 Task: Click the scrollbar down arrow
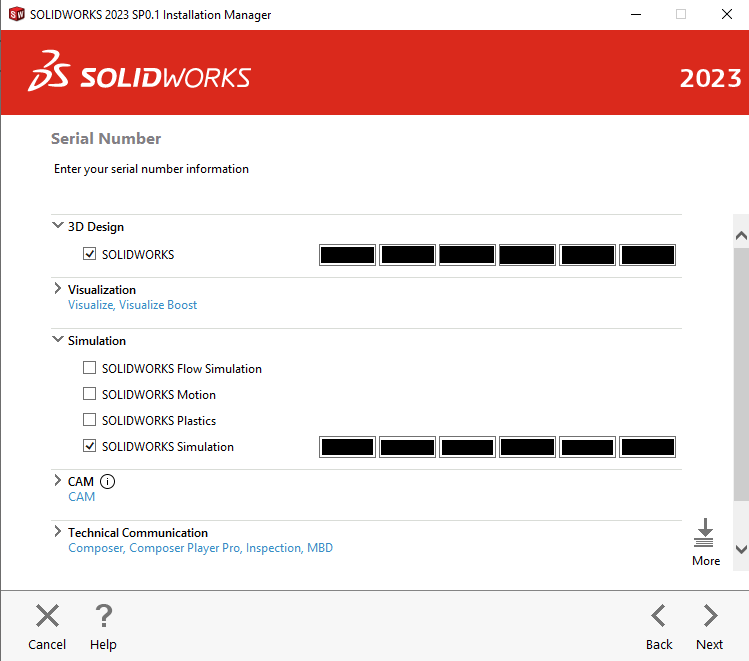[x=741, y=549]
